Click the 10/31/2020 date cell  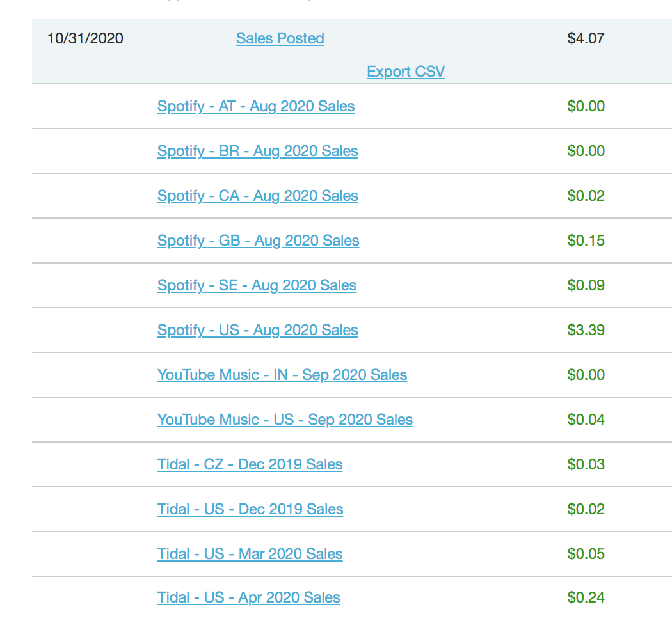[85, 38]
